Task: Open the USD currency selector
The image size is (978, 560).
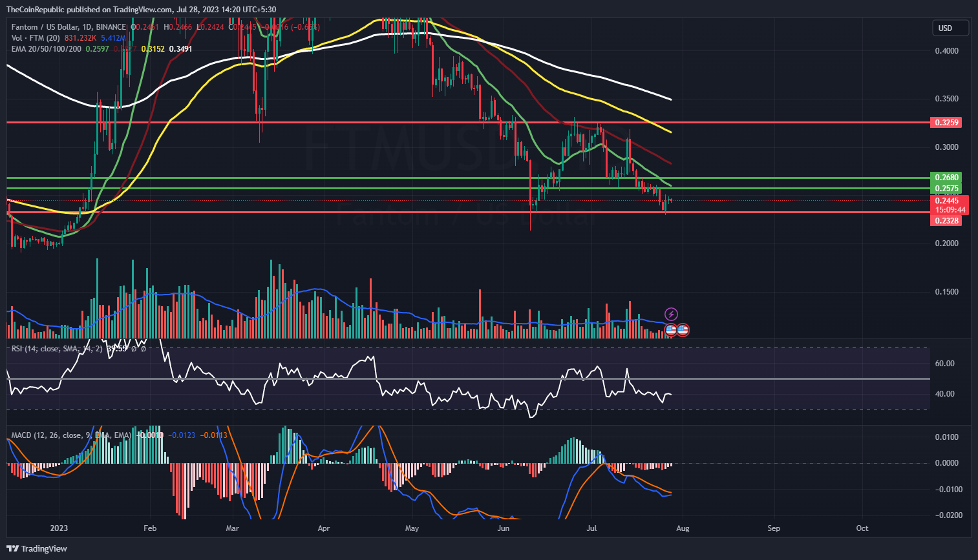Action: (x=951, y=28)
